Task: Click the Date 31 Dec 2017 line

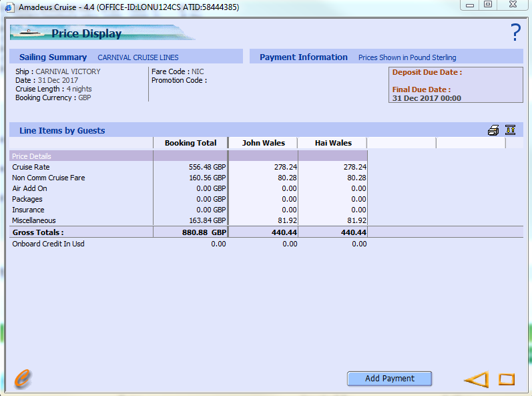Action: point(47,80)
